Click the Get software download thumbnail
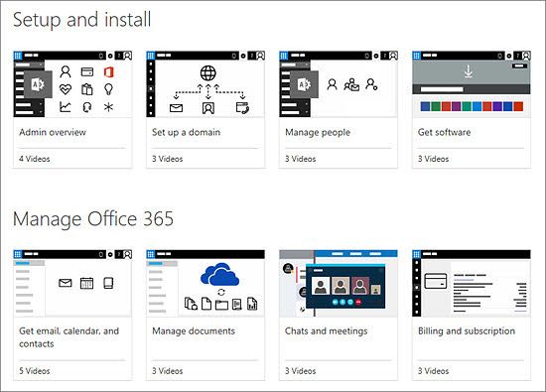Viewport: 546px width, 392px height. [x=472, y=84]
